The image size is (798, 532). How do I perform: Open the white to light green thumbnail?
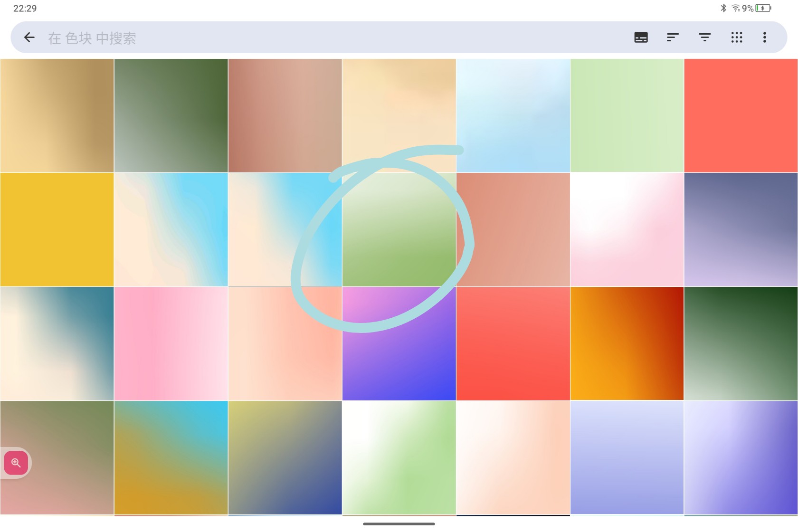[399, 457]
